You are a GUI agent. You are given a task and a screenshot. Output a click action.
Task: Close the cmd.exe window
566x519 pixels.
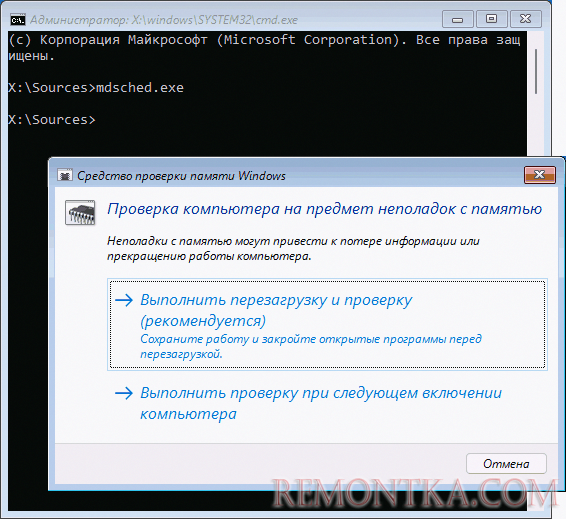pos(525,19)
